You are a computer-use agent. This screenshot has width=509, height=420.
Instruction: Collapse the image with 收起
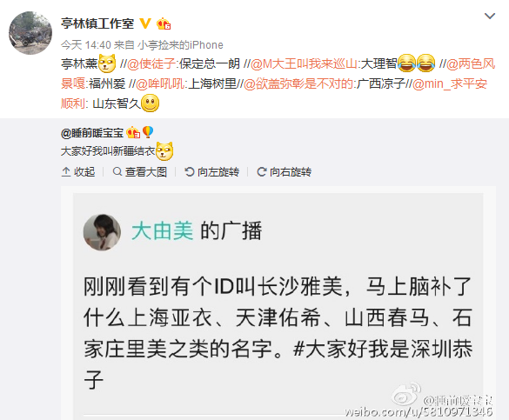pos(78,171)
